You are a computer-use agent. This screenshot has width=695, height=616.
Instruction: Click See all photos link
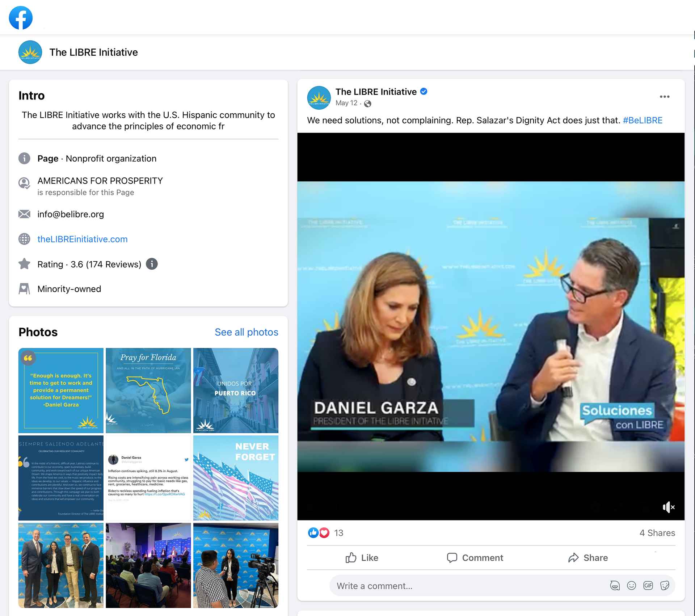tap(246, 332)
